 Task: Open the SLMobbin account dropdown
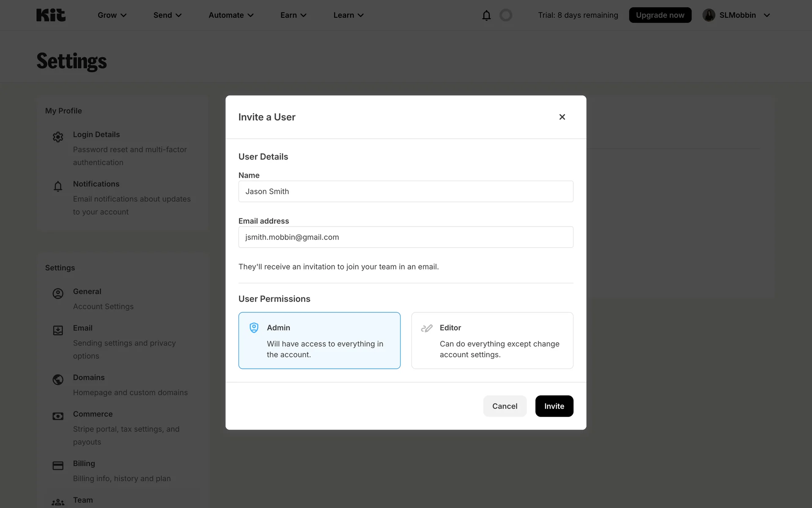click(x=736, y=15)
